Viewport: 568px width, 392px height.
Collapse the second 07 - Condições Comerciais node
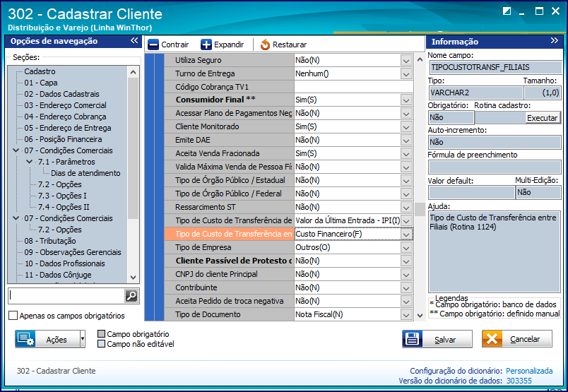pos(16,218)
